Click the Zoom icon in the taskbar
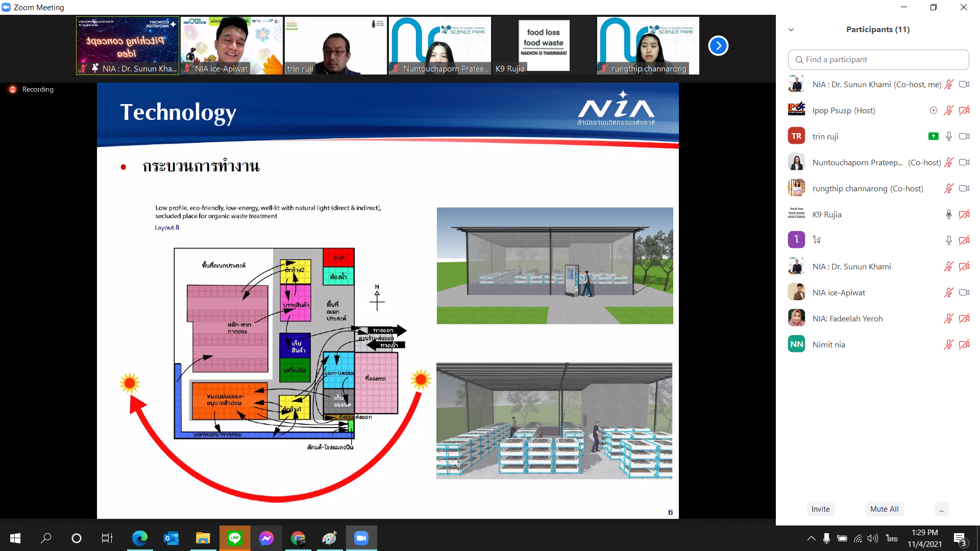Image resolution: width=980 pixels, height=551 pixels. point(361,538)
